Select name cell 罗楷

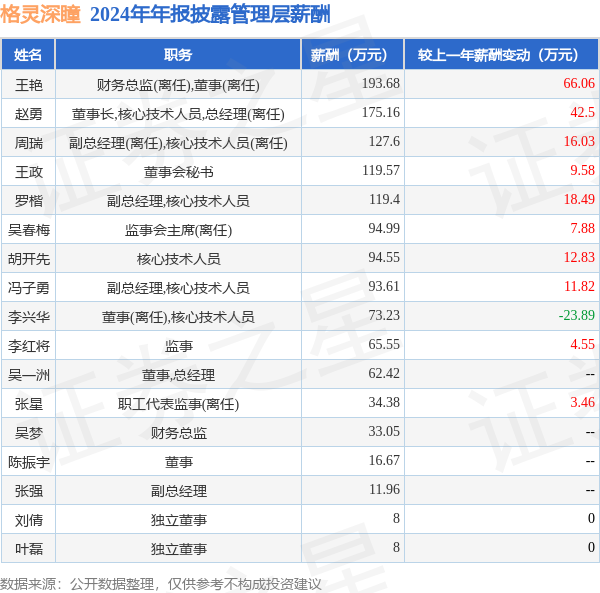pyautogui.click(x=29, y=201)
